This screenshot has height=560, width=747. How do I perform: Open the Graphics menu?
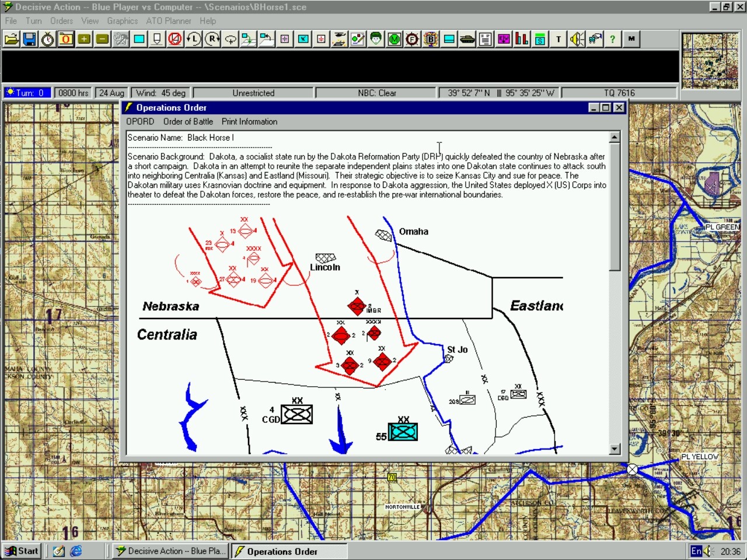pyautogui.click(x=123, y=21)
